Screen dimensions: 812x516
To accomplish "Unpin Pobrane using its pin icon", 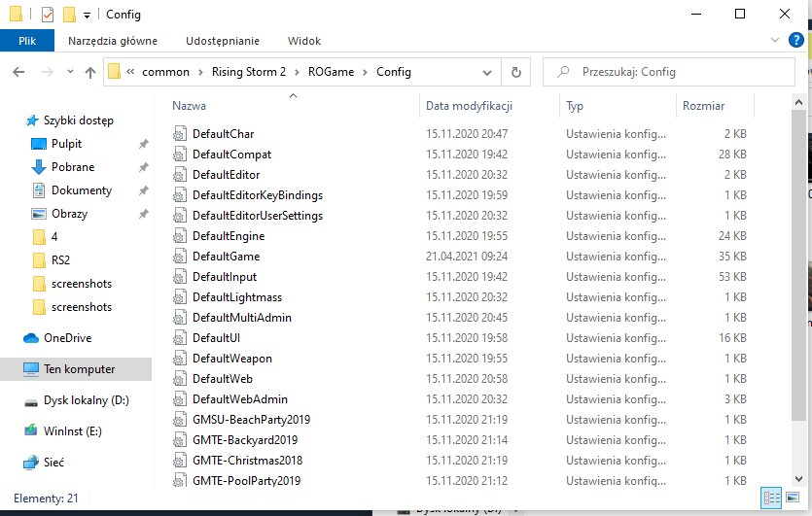I will pyautogui.click(x=144, y=167).
